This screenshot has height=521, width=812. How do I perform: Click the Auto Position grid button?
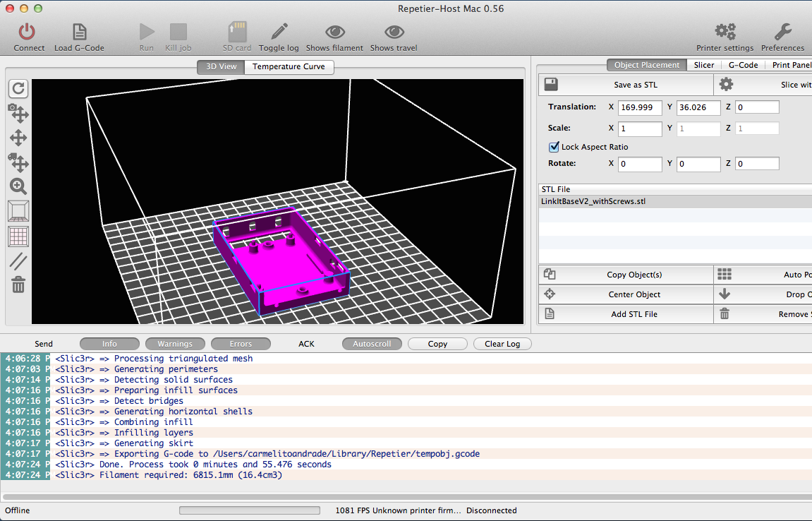(x=763, y=275)
